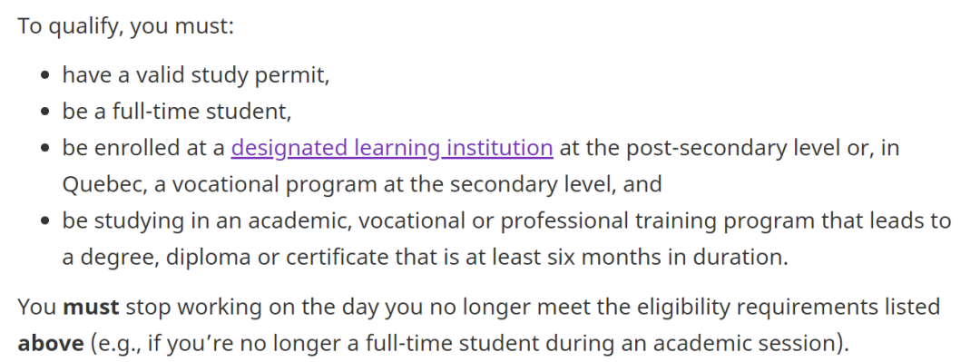Click the words "be enrolled at a" before link
The image size is (980, 362).
coord(143,148)
